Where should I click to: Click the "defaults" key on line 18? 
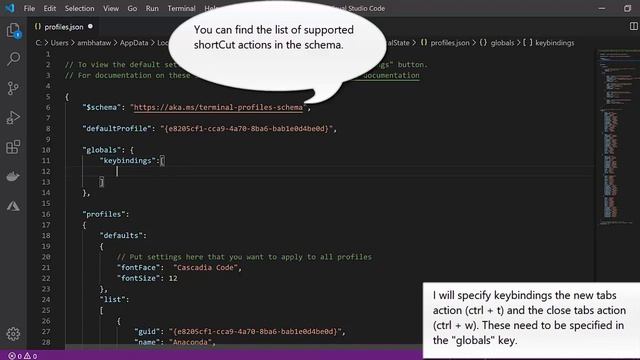click(121, 236)
